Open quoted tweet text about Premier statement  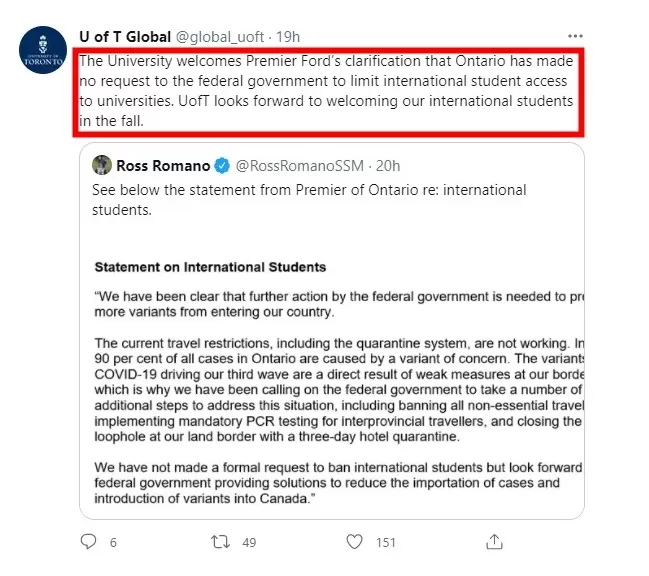[x=309, y=200]
